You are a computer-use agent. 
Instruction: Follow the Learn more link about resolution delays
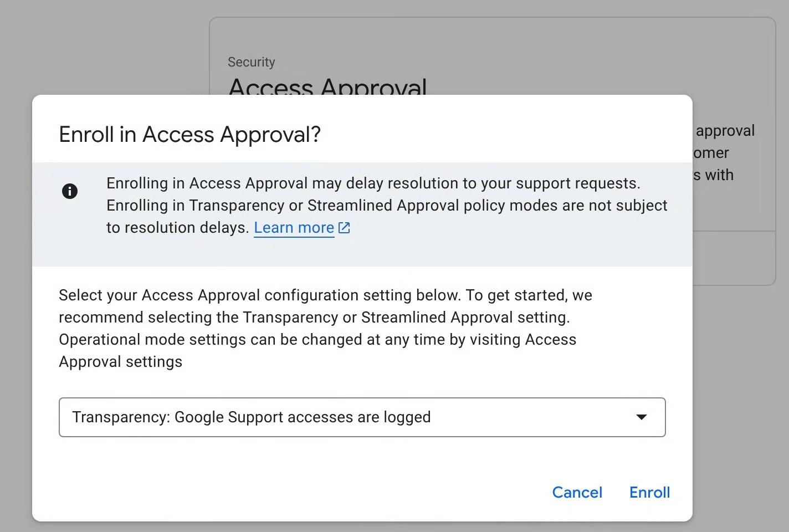click(294, 227)
